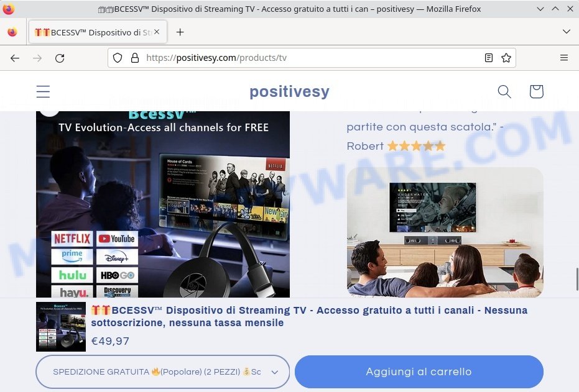Go back to the previous page
Image resolution: width=579 pixels, height=392 pixels.
tap(15, 58)
